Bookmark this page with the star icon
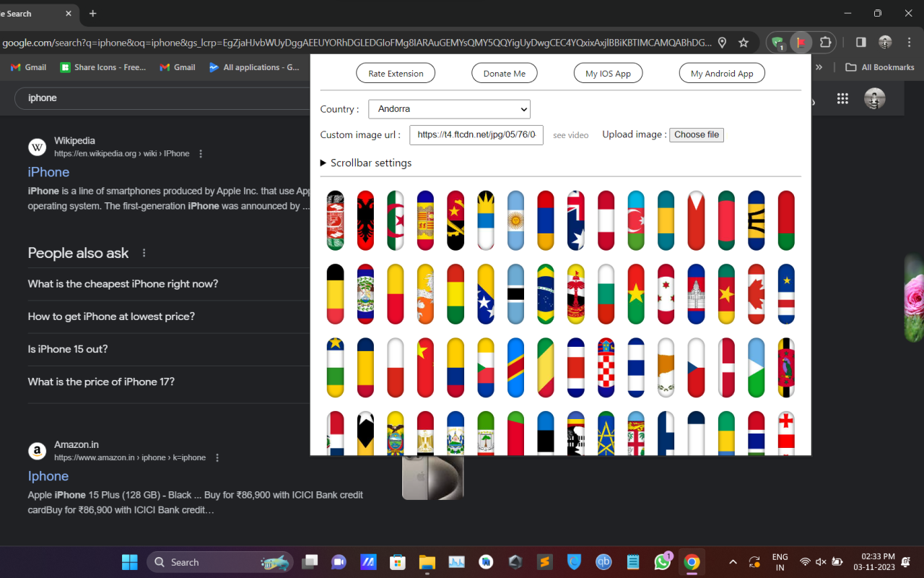 pyautogui.click(x=744, y=43)
